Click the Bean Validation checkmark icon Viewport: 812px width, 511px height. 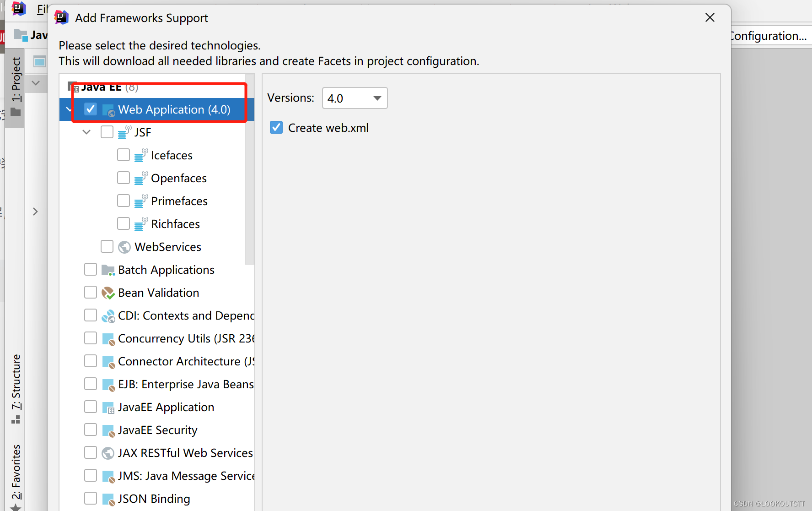coord(108,293)
